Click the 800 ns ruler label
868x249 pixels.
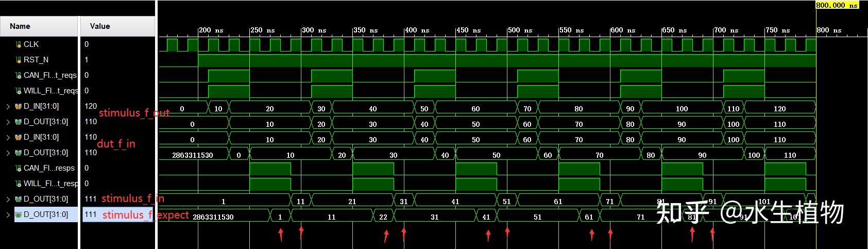(829, 30)
